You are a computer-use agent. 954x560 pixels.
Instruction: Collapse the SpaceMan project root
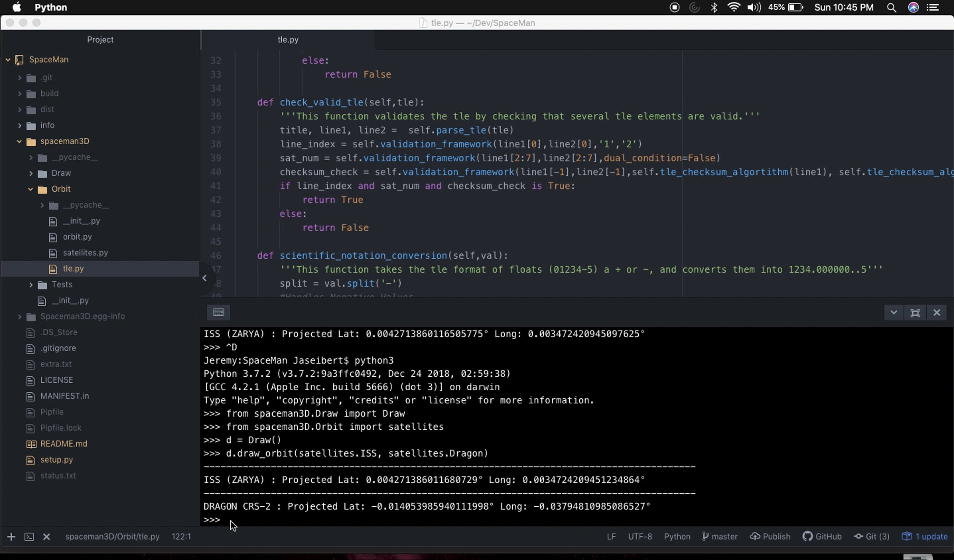tap(8, 60)
